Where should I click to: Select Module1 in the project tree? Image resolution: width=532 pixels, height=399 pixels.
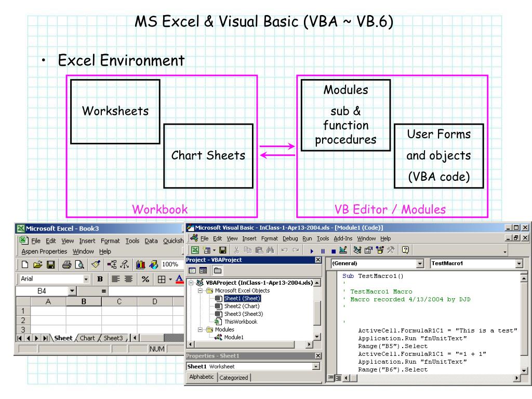234,337
